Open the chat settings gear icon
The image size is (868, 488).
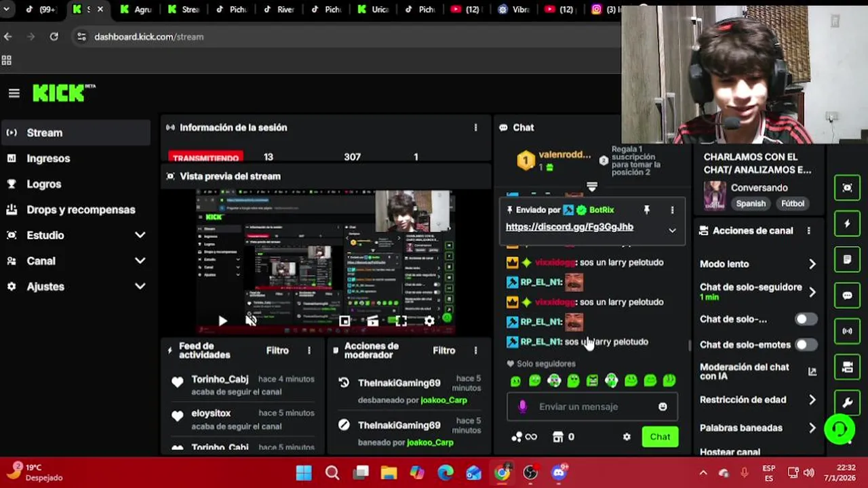(627, 437)
